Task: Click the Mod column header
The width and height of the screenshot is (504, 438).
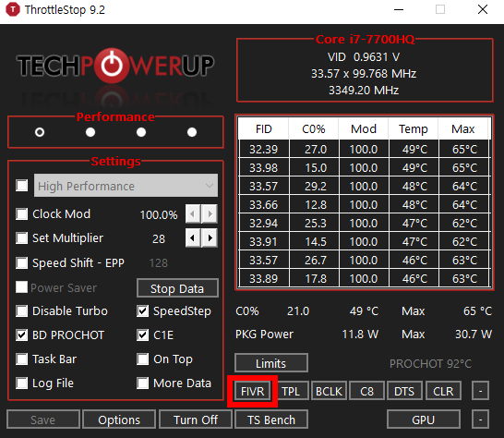Action: 364,128
